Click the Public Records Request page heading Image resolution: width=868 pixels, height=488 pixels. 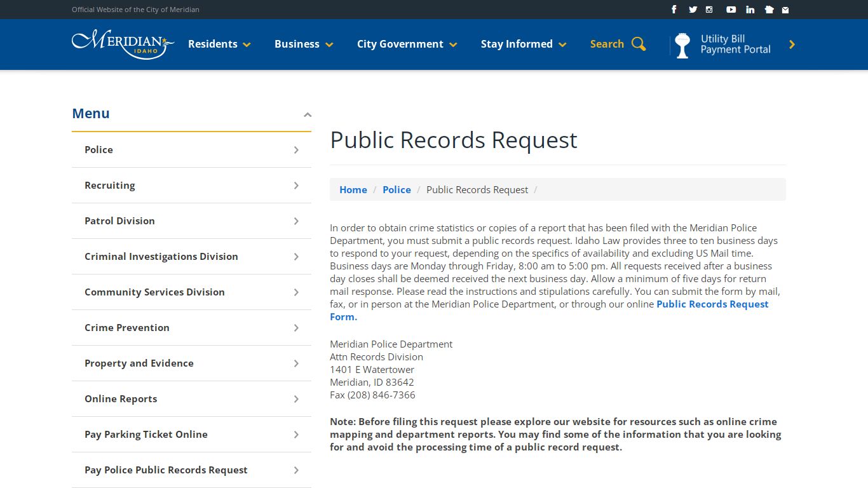(x=454, y=140)
